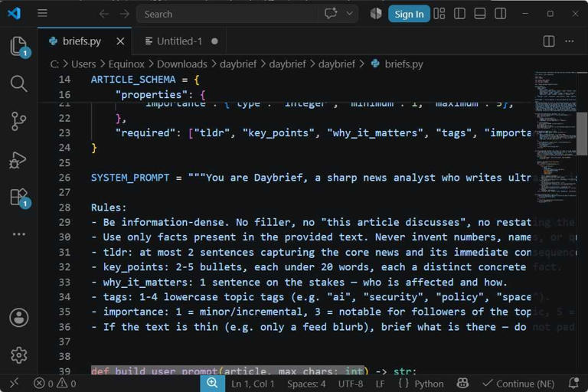Click the LF end-of-line selector
Screen dimensions: 588x392
click(x=380, y=384)
